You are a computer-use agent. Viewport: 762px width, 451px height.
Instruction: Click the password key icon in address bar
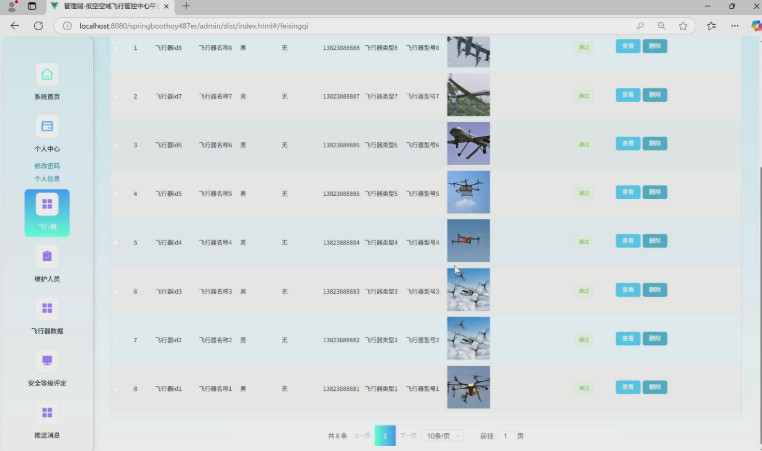pos(640,26)
